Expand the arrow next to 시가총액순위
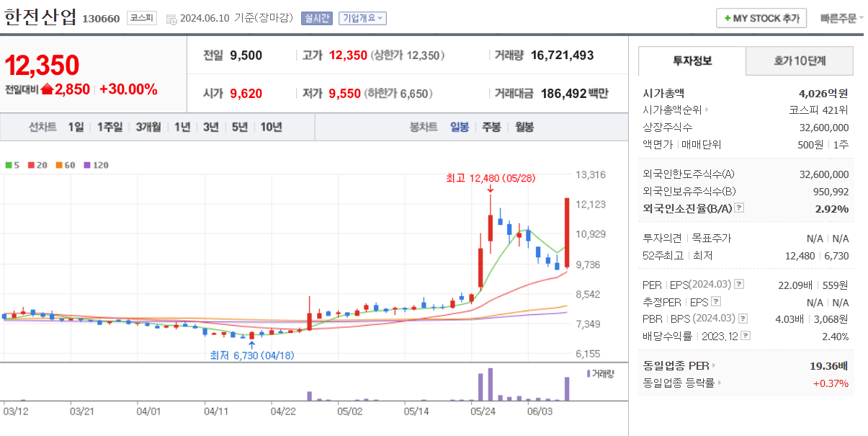This screenshot has width=868, height=436. (x=707, y=110)
